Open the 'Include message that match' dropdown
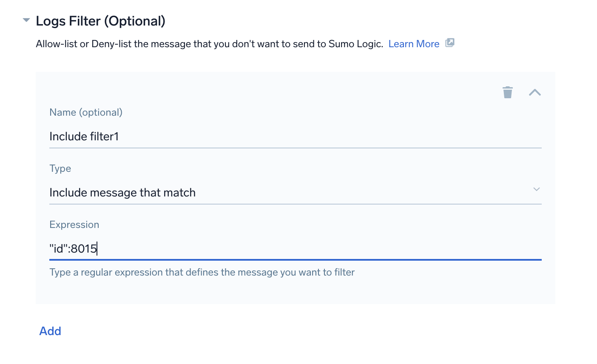Screen dimensions: 597x364 tap(255, 193)
